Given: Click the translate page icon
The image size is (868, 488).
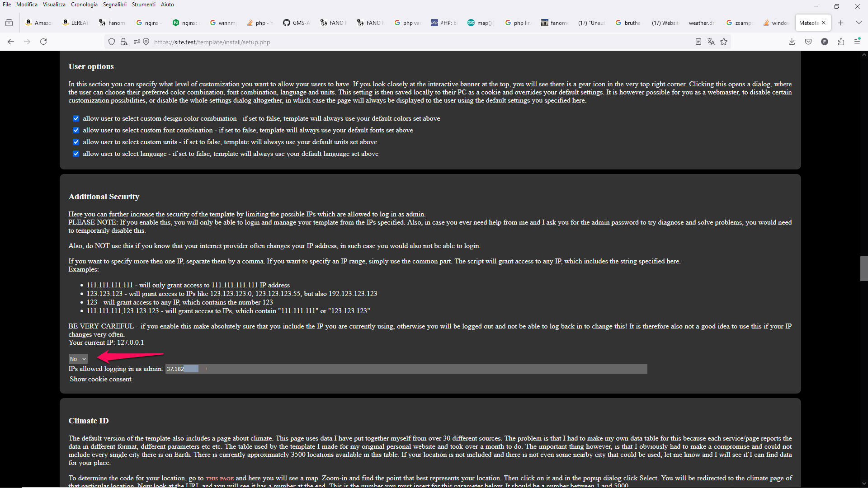Looking at the screenshot, I should coord(711,42).
